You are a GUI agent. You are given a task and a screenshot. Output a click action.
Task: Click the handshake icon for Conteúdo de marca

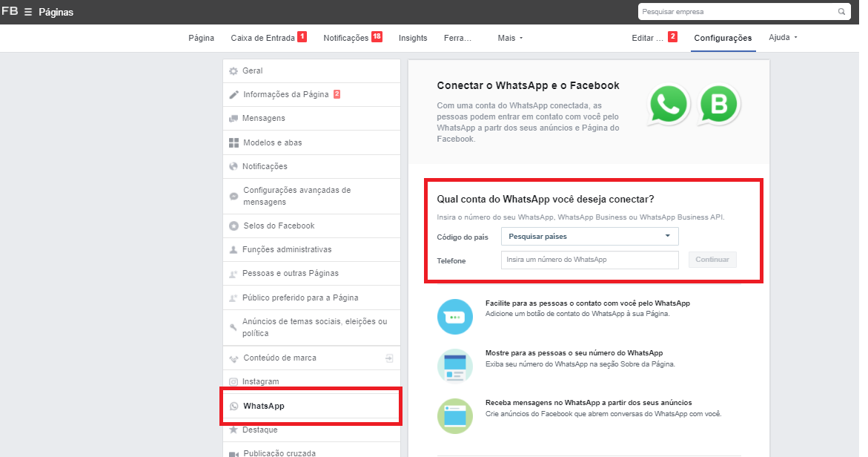(233, 358)
